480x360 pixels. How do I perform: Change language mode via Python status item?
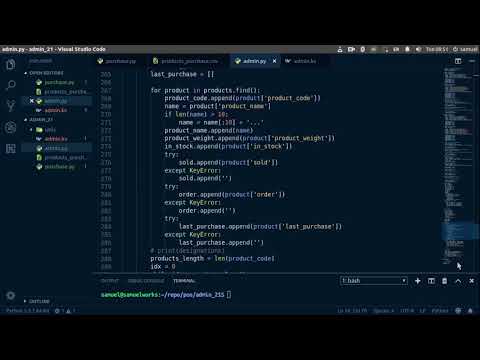tap(440, 311)
